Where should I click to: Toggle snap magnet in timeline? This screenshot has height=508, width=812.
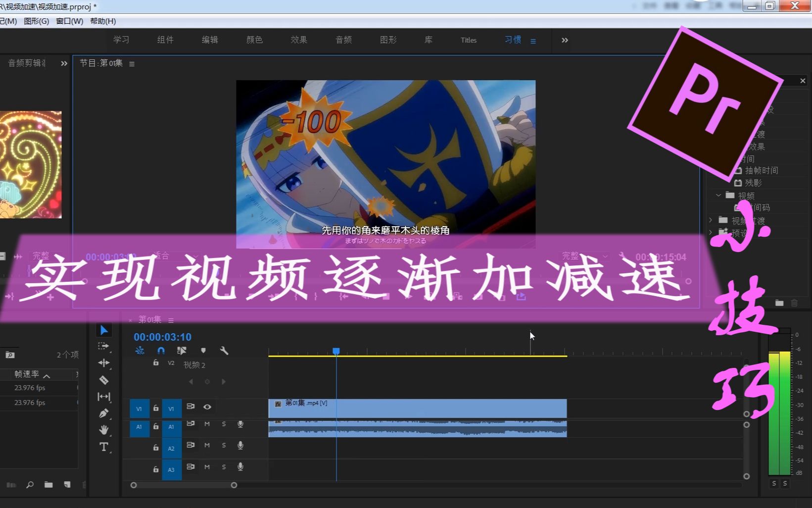tap(161, 351)
